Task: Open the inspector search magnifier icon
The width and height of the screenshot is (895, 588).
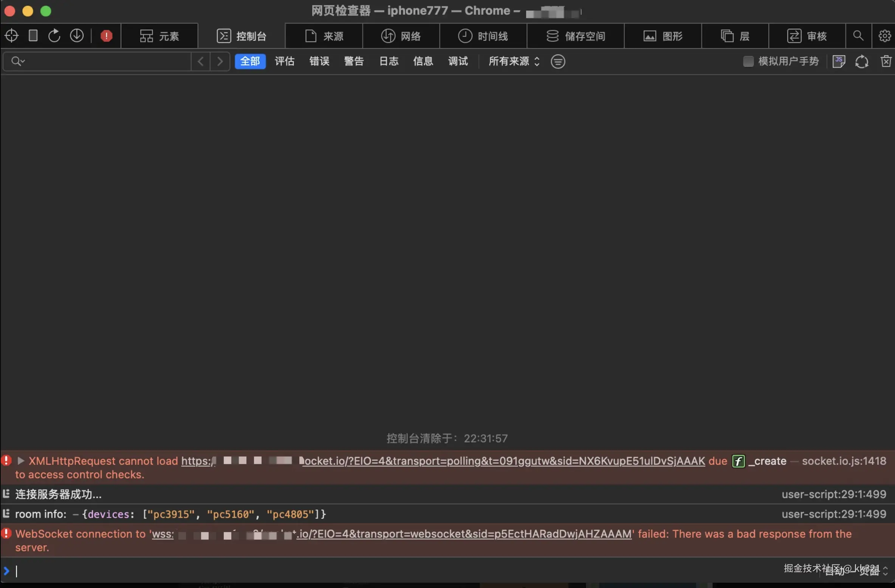Action: (858, 36)
